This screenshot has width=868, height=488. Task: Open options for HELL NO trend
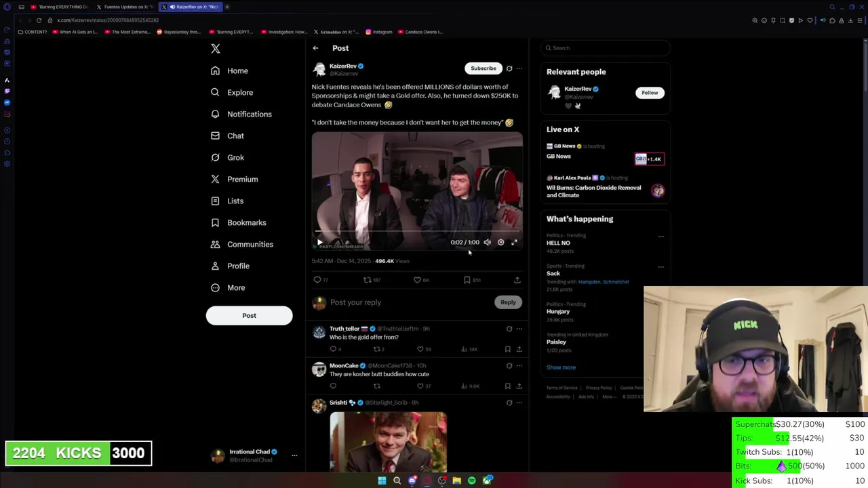coord(661,237)
